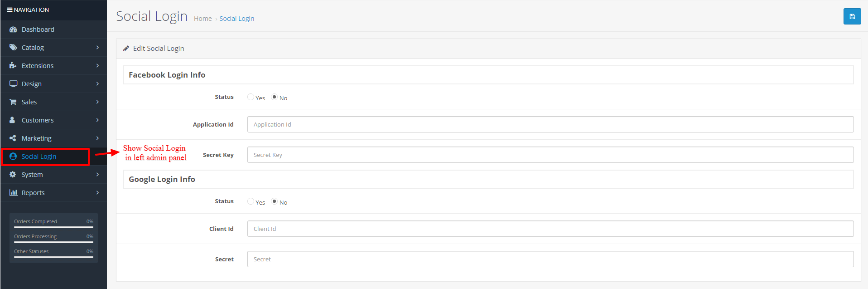This screenshot has width=868, height=289.
Task: Focus the Facebook Application Id field
Action: [550, 124]
